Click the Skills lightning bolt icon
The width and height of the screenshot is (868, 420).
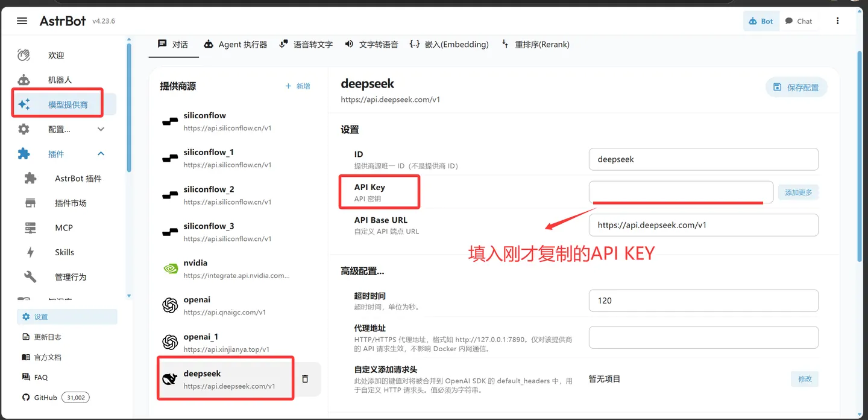click(30, 252)
